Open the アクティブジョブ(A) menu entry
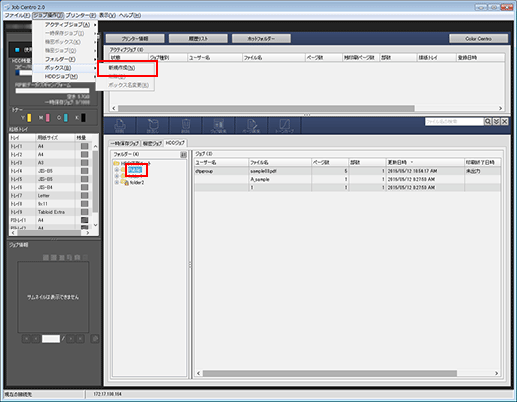This screenshot has width=517, height=402. (67, 25)
